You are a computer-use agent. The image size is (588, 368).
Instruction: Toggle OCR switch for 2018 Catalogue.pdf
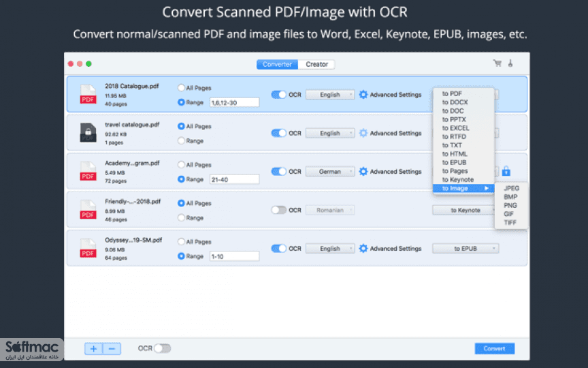pyautogui.click(x=278, y=95)
